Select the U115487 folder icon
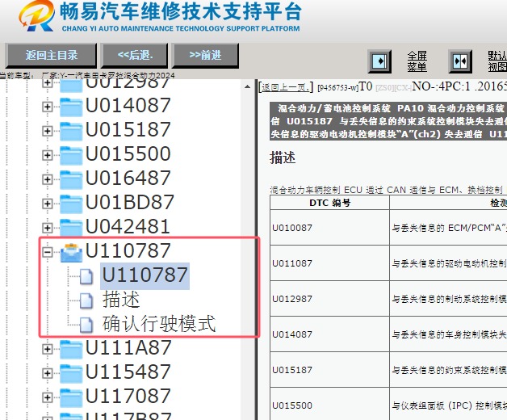Image resolution: width=507 pixels, height=420 pixels. (x=71, y=374)
